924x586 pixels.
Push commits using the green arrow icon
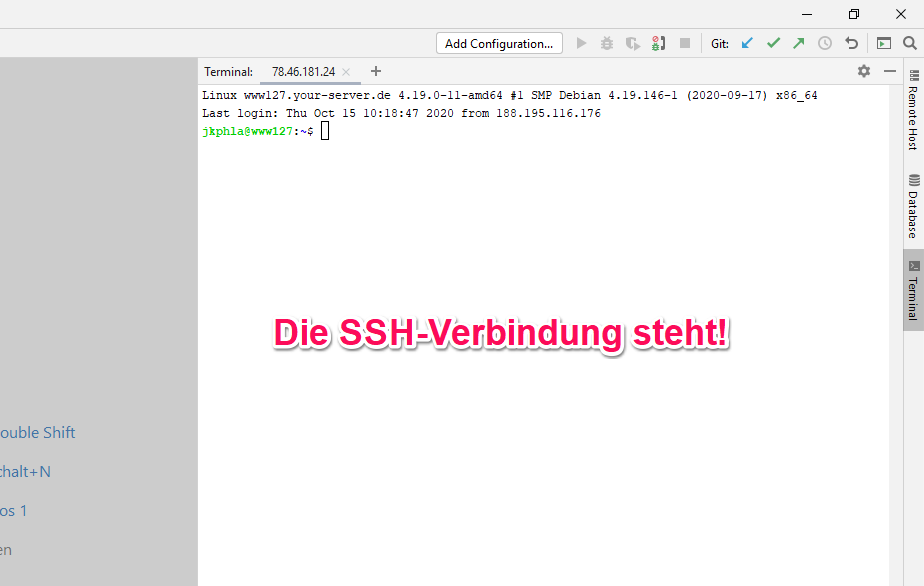click(x=797, y=43)
